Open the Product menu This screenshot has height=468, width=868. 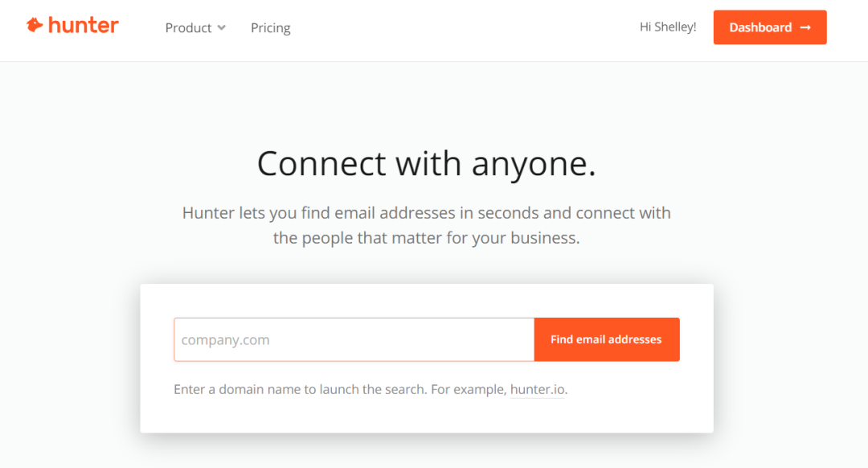(x=188, y=28)
